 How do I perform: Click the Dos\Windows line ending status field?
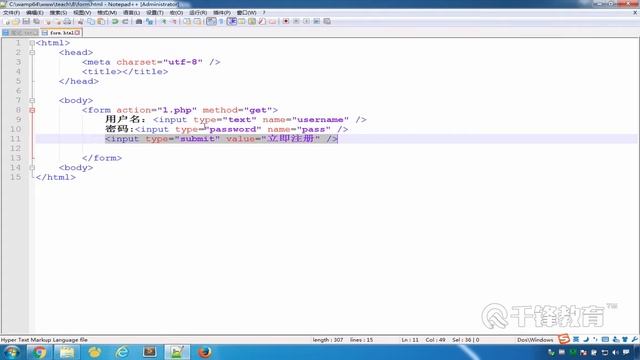(x=535, y=340)
